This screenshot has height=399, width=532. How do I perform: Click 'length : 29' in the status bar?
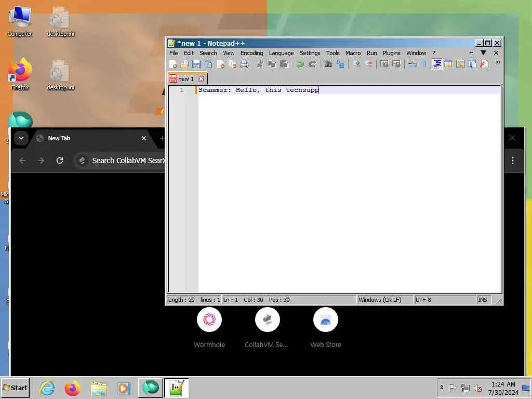click(181, 300)
